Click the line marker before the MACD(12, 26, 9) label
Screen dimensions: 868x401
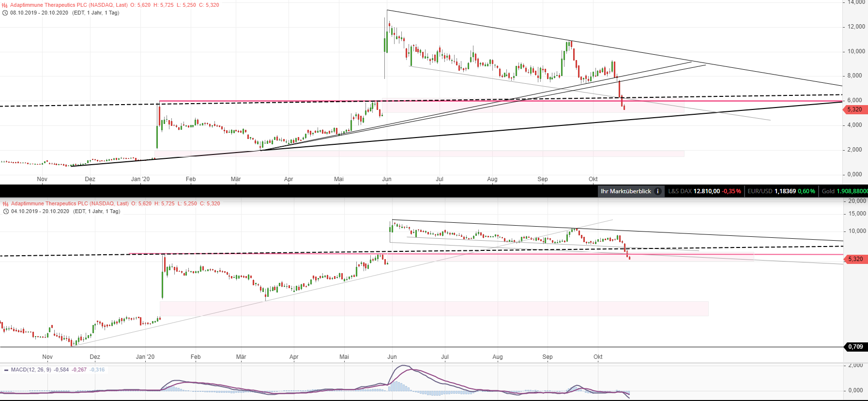pyautogui.click(x=6, y=370)
